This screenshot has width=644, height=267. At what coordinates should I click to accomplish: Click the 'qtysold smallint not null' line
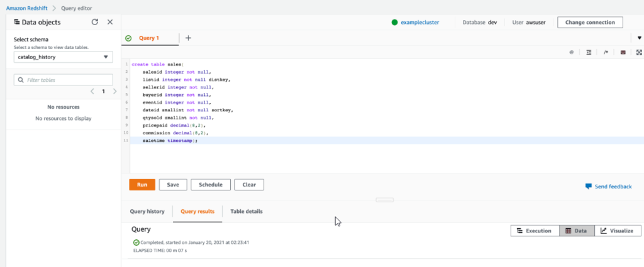click(x=177, y=117)
